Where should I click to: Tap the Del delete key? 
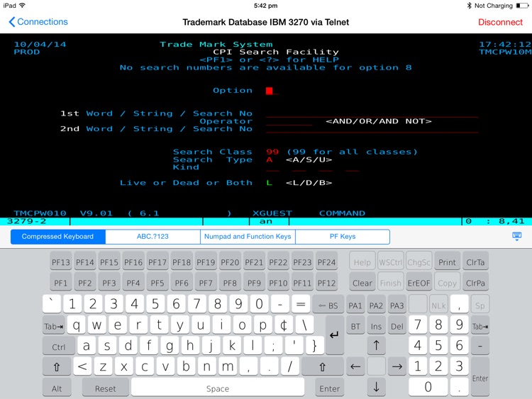397,326
